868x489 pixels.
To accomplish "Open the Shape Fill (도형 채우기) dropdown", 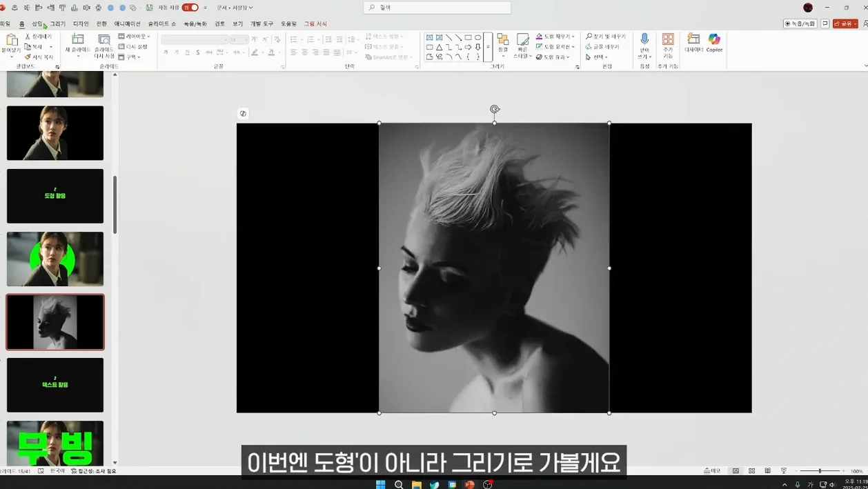I will pyautogui.click(x=555, y=37).
